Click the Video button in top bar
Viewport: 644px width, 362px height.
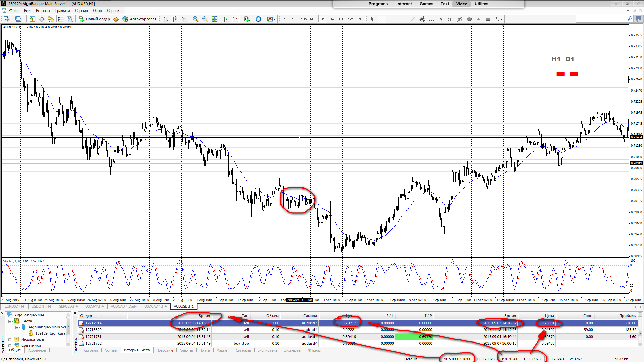461,4
